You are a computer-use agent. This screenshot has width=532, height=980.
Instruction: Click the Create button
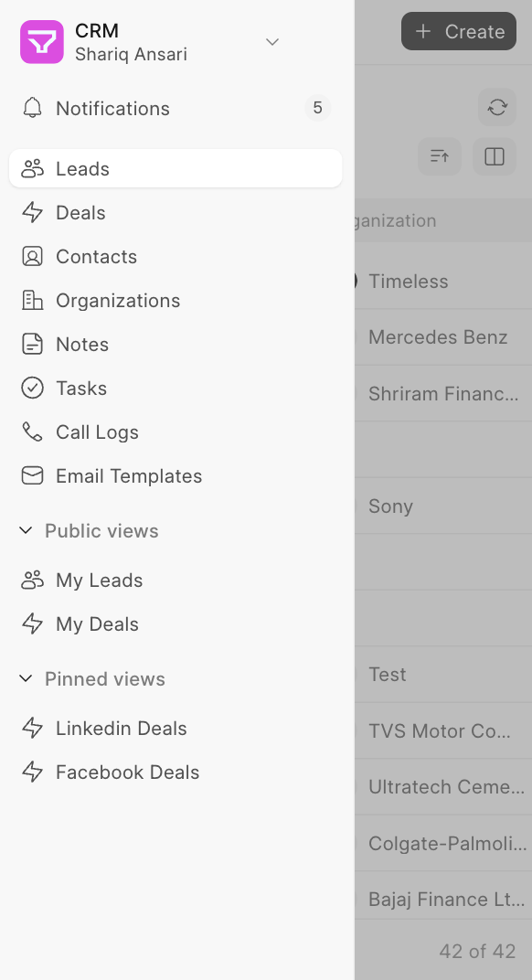tap(458, 31)
